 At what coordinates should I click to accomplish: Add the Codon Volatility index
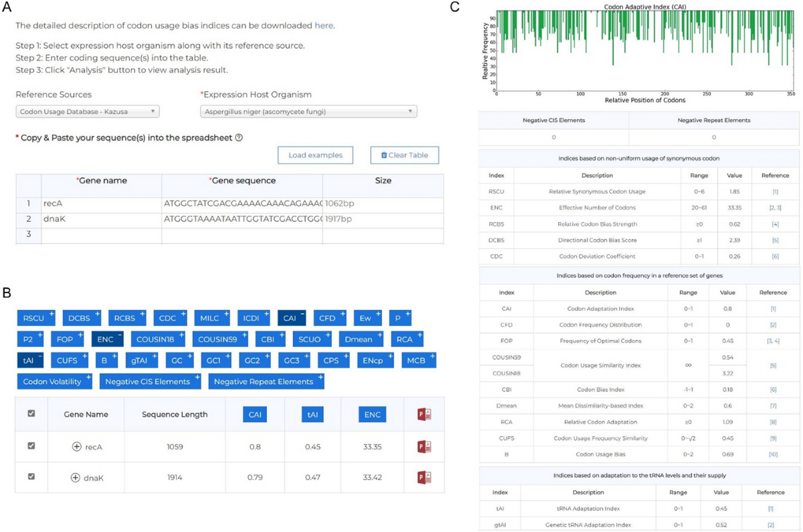pyautogui.click(x=56, y=381)
